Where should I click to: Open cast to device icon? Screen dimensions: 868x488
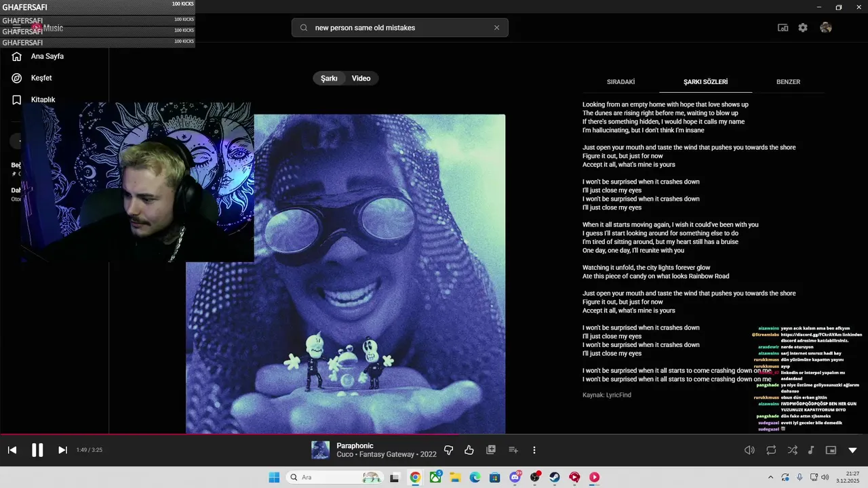coord(783,28)
